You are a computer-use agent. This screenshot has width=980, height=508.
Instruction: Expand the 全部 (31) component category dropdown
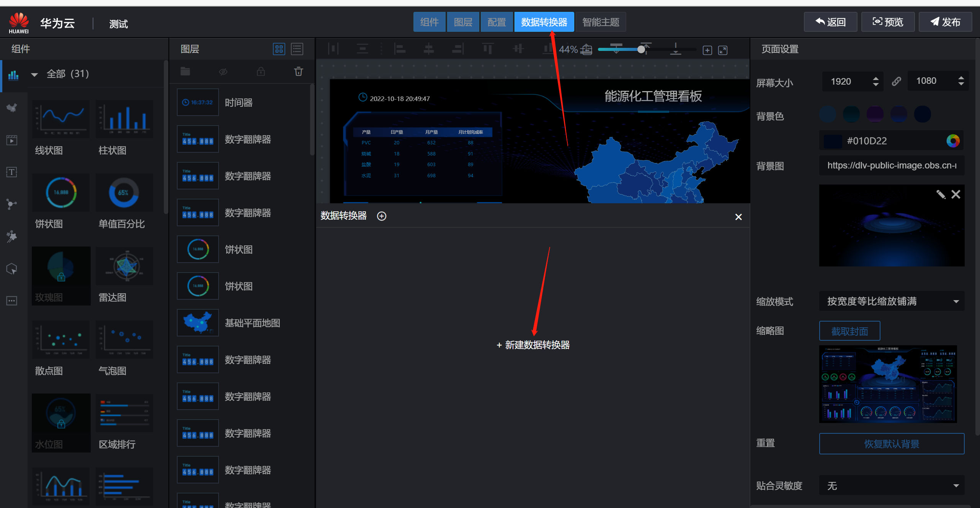[34, 74]
